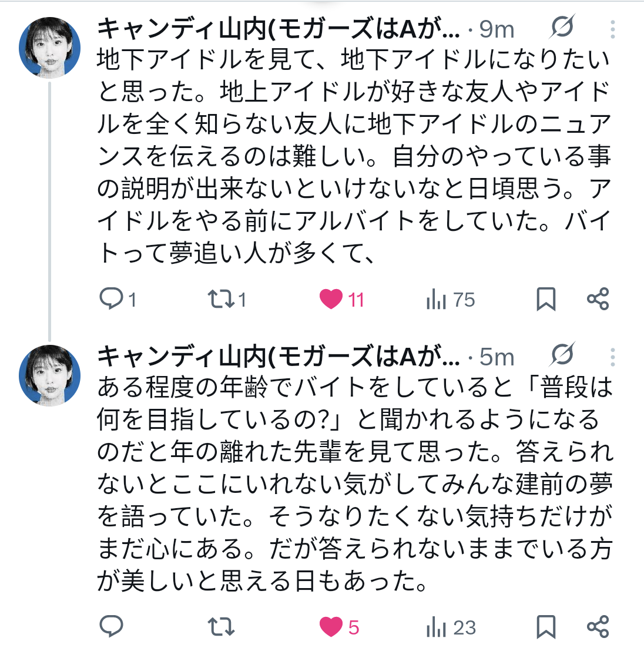
Task: Share the second tweet
Action: point(598,626)
